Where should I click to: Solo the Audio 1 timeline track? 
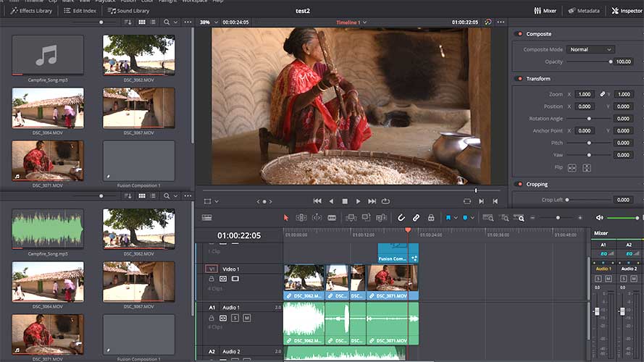coord(235,318)
